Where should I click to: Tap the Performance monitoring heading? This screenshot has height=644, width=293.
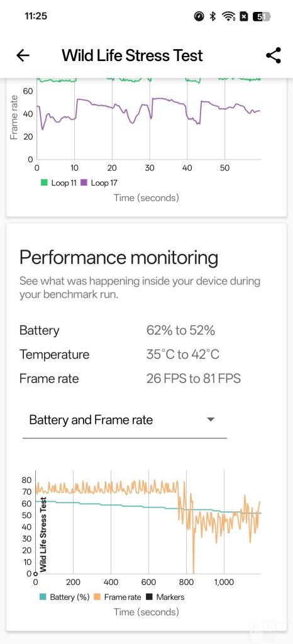[119, 258]
